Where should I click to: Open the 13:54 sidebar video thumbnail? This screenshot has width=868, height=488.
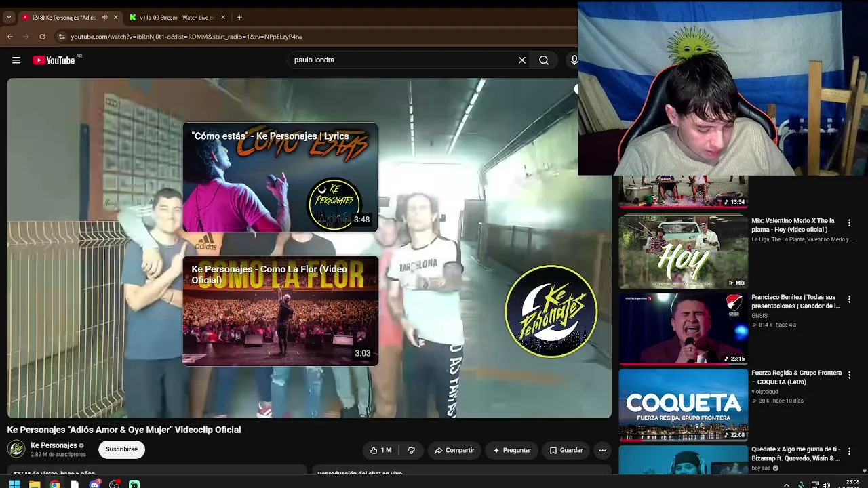[x=684, y=191]
